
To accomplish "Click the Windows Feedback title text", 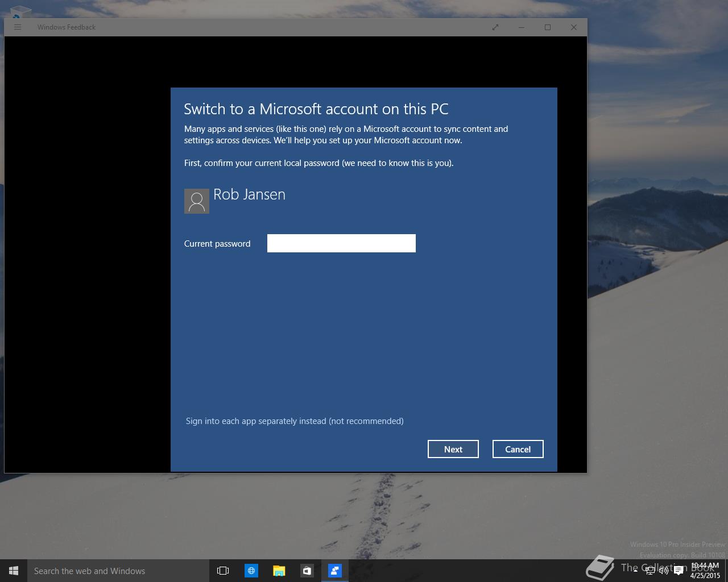I will pos(67,27).
